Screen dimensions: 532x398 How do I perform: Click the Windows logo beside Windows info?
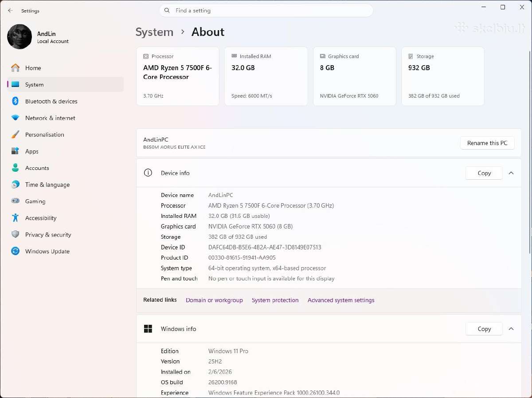pyautogui.click(x=148, y=329)
